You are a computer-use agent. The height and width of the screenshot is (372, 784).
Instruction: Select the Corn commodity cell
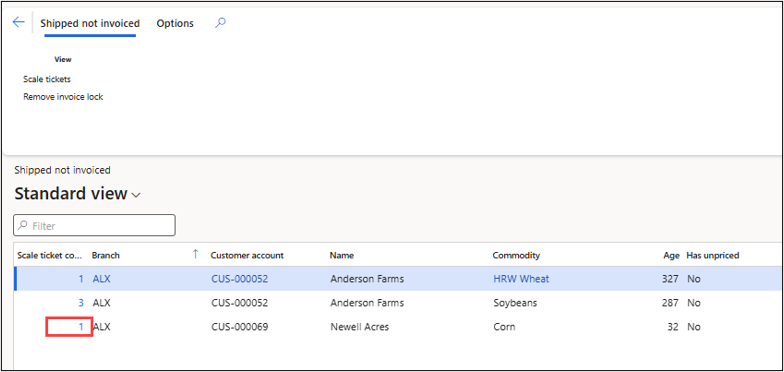point(504,326)
